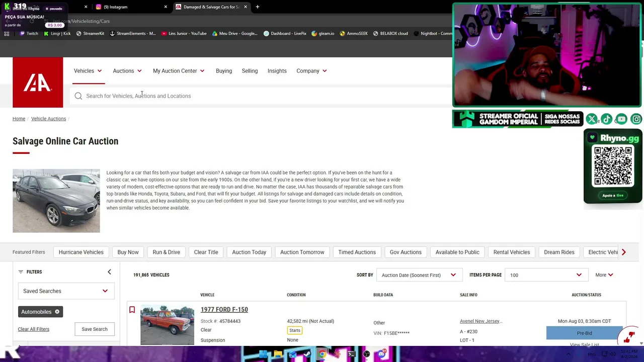Show hidden system tray icons
Image resolution: width=644 pixels, height=362 pixels.
coord(569,354)
